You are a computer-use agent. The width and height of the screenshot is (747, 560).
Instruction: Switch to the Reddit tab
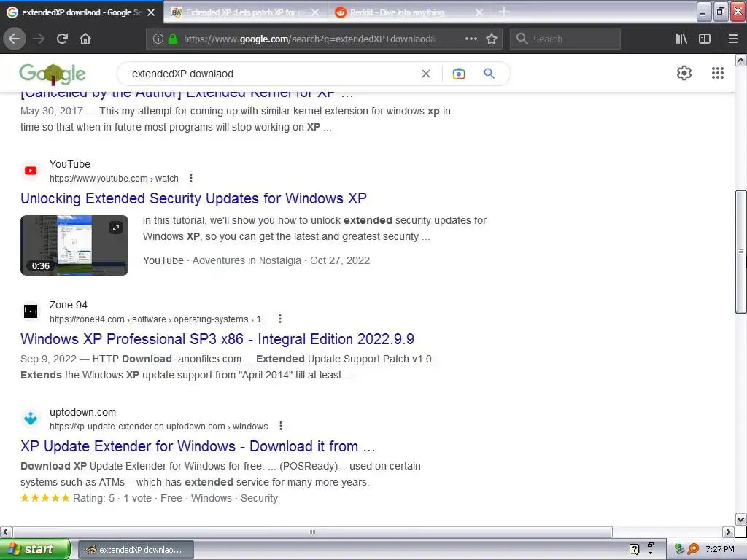403,12
